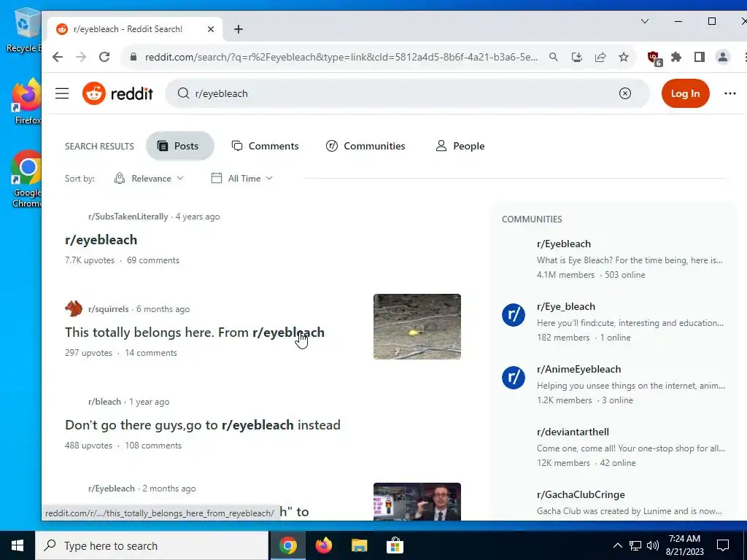Select the r/eyebleach browser tab
The image size is (747, 560).
135,29
